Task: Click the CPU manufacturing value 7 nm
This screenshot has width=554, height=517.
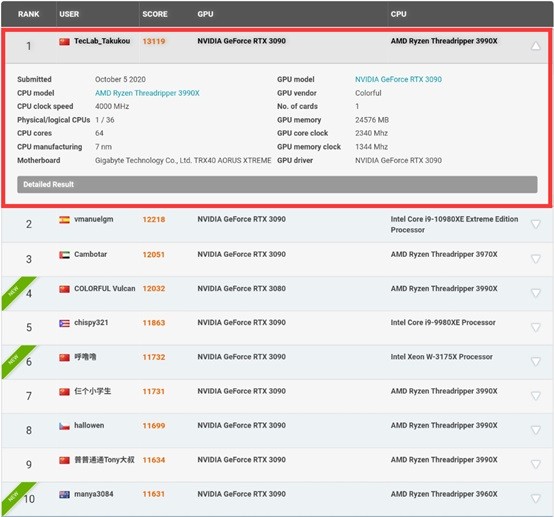Action: pyautogui.click(x=103, y=147)
